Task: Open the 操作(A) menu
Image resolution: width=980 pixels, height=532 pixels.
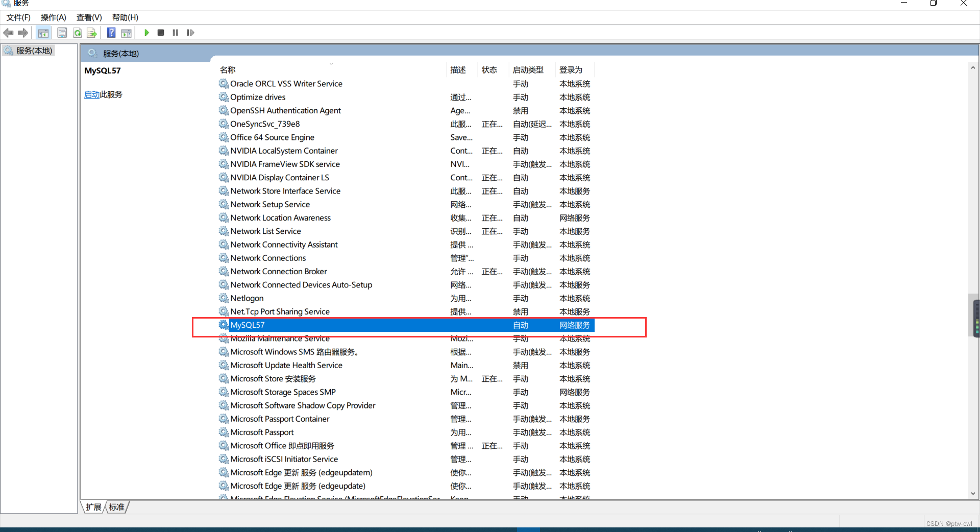Action: [53, 17]
